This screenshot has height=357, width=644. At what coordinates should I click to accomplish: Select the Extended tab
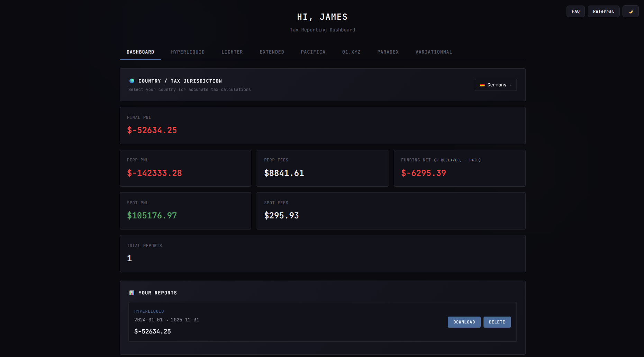click(272, 52)
